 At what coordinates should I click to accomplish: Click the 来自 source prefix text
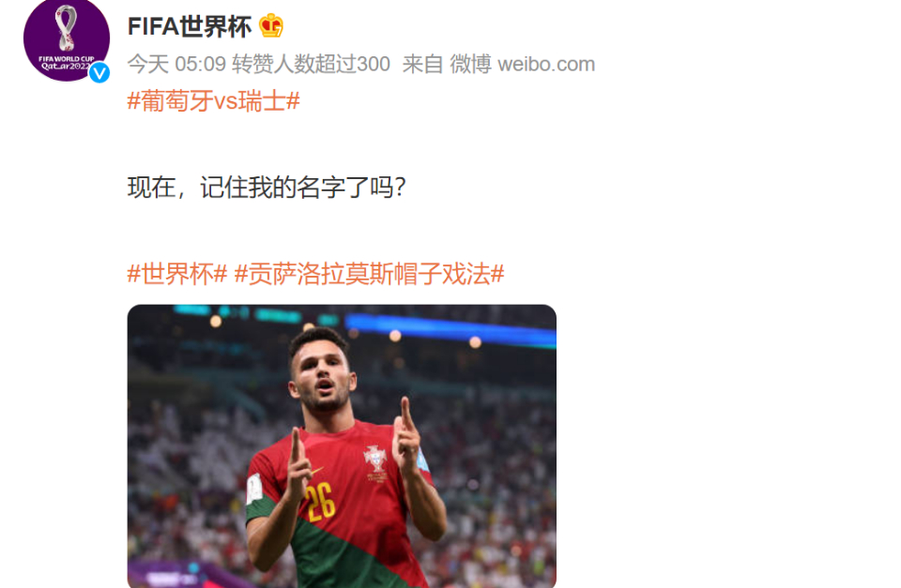coord(423,64)
